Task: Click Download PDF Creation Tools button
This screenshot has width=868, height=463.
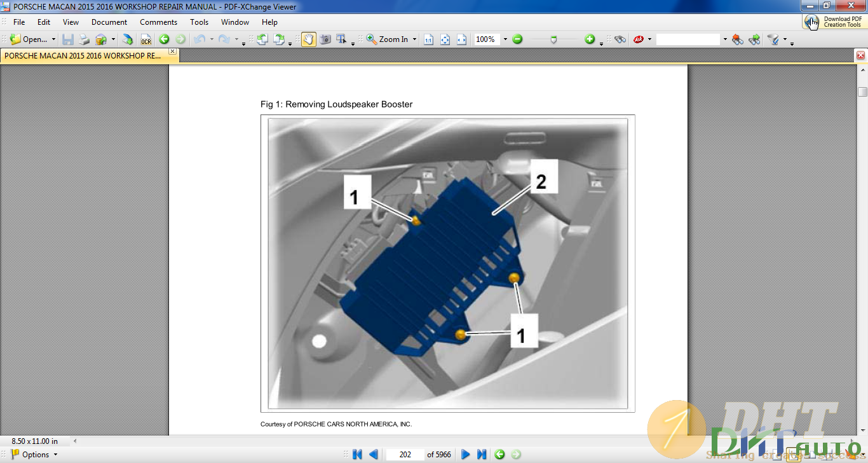Action: 834,22
